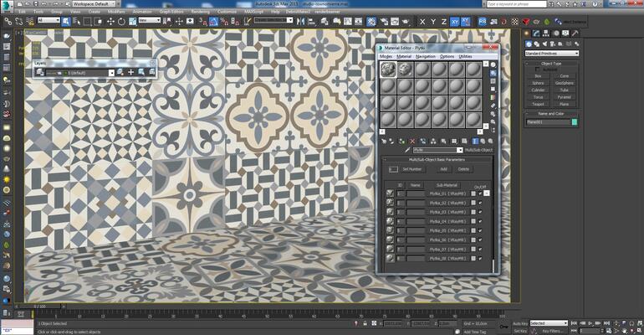Collapse Multi/Sub-Object Basic Parameters rollout
The height and width of the screenshot is (335, 644).
click(437, 159)
